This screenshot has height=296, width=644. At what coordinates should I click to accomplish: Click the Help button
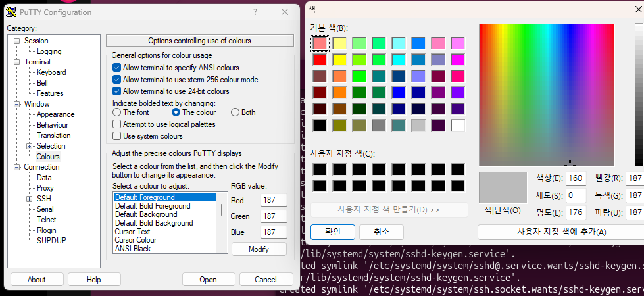click(94, 280)
